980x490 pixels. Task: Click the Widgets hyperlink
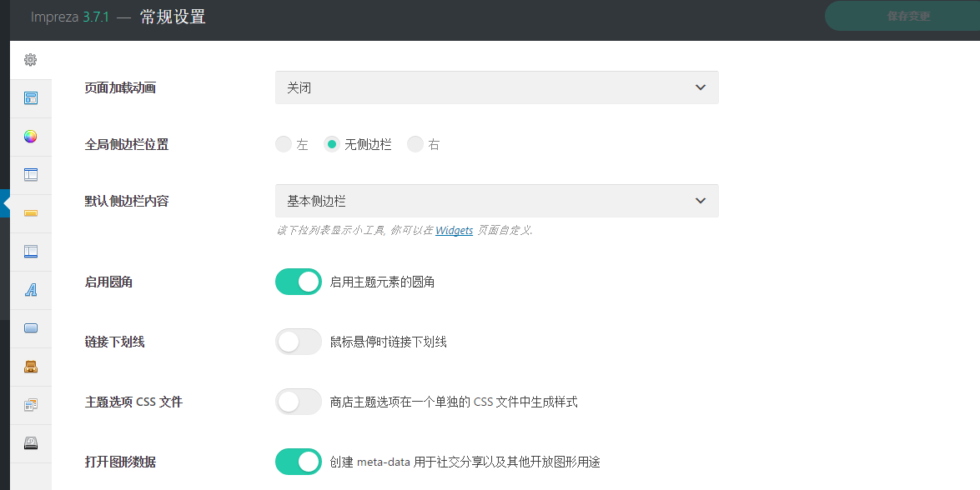pyautogui.click(x=454, y=230)
